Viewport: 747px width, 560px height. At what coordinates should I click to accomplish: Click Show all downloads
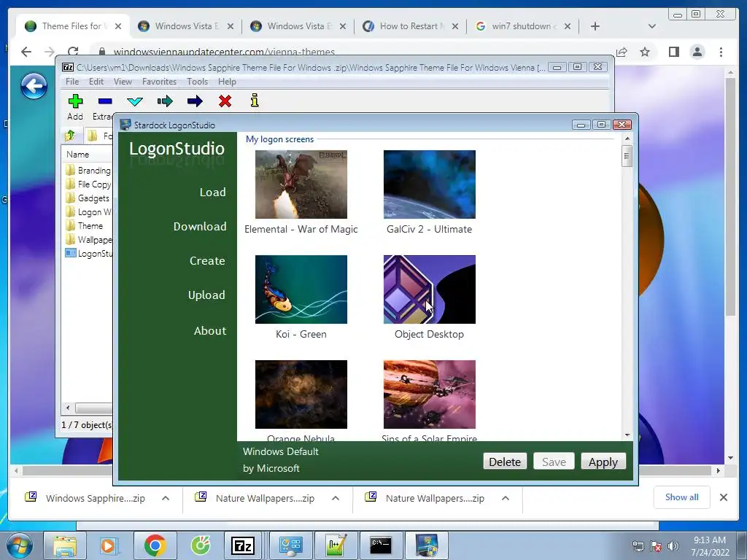682,497
